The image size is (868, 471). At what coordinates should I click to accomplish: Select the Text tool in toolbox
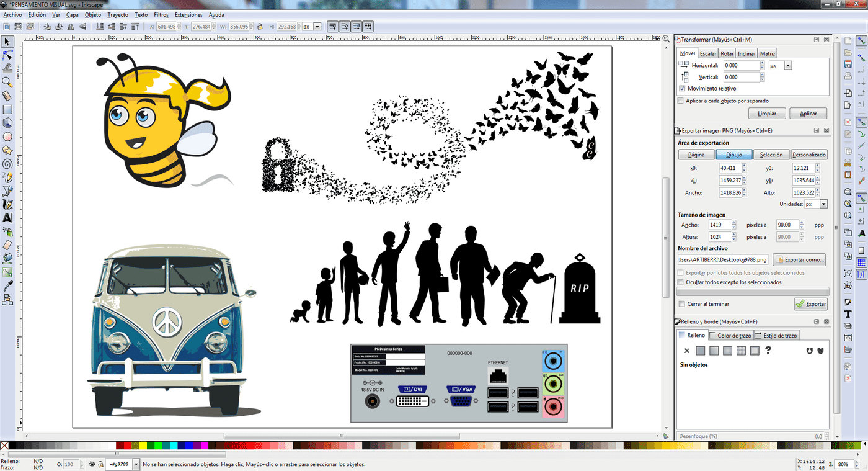pyautogui.click(x=7, y=218)
